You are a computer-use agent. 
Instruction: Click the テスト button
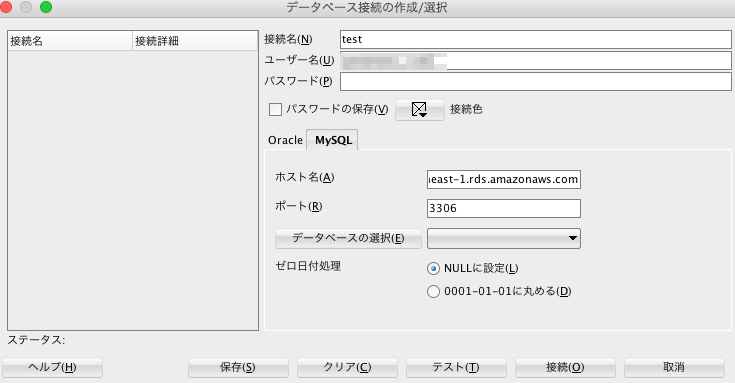click(x=456, y=367)
